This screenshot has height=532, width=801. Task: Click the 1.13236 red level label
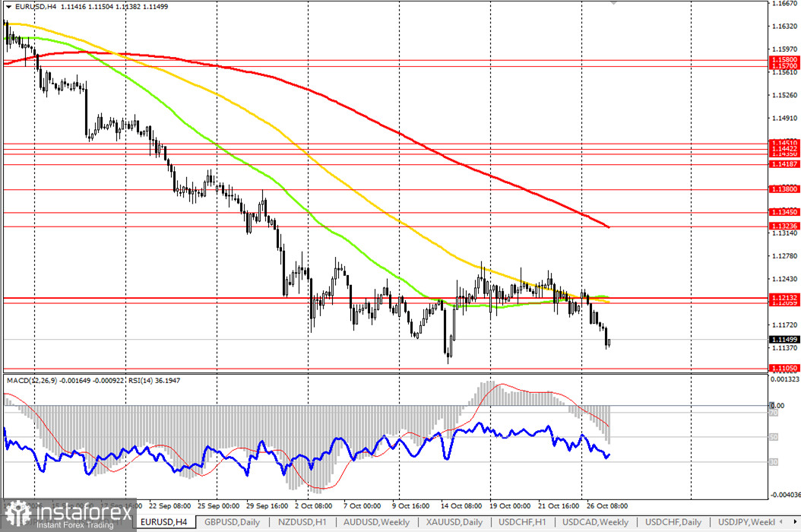point(784,226)
